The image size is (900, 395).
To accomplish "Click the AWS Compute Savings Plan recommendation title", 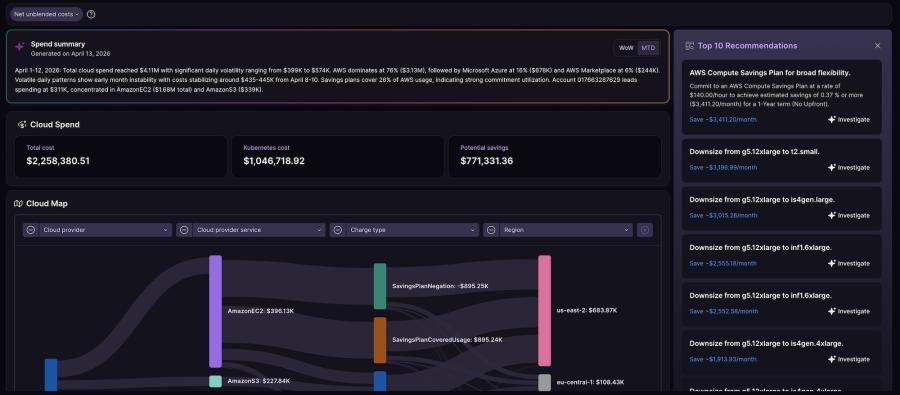I will coord(771,73).
